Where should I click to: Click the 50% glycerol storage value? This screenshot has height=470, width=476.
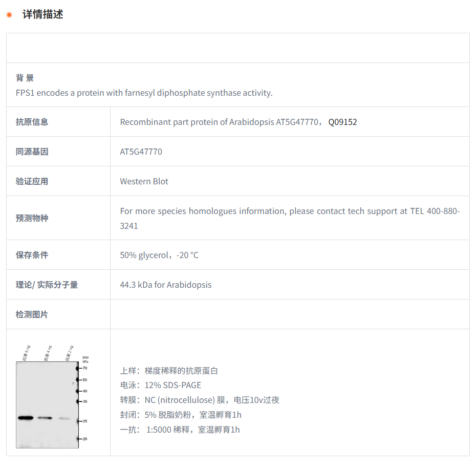point(159,255)
